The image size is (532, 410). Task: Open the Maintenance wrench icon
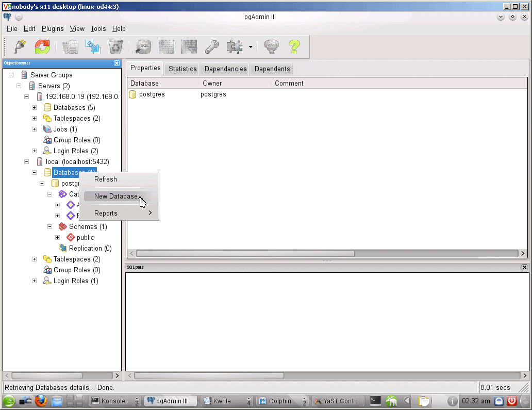coord(212,46)
